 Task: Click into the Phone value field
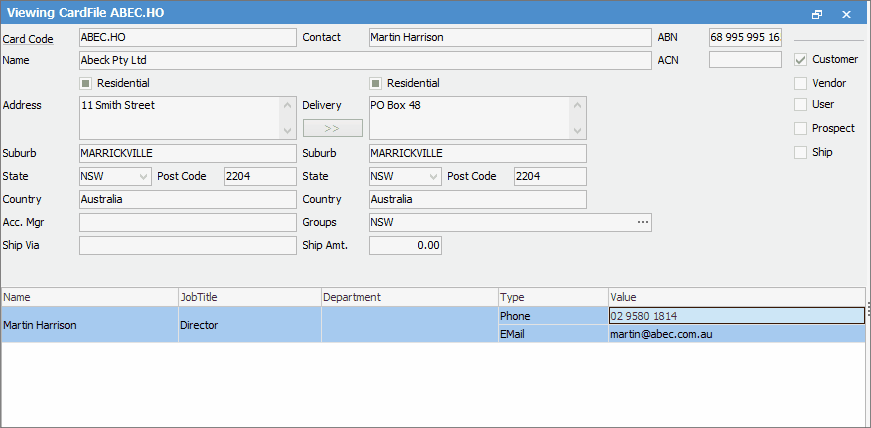pos(735,316)
